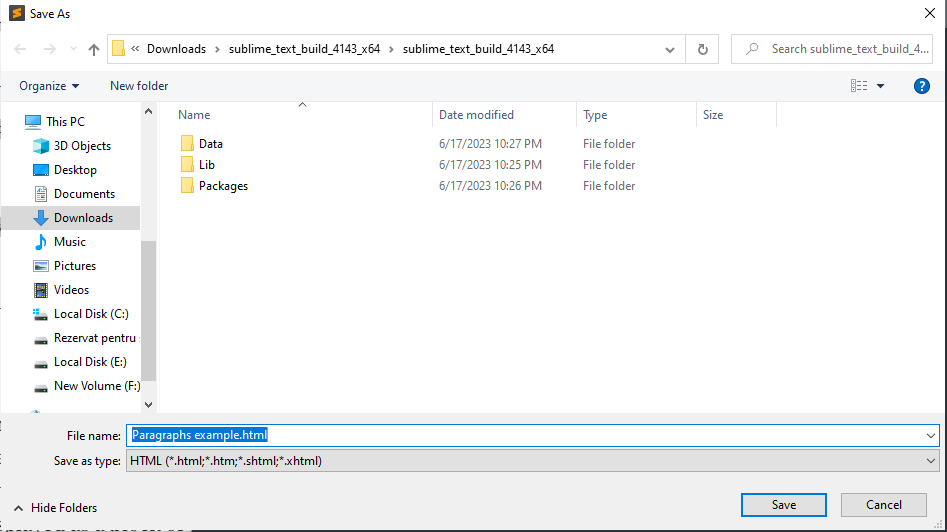Viewport: 947px width, 532px height.
Task: Close the Save As dialog
Action: pos(929,13)
